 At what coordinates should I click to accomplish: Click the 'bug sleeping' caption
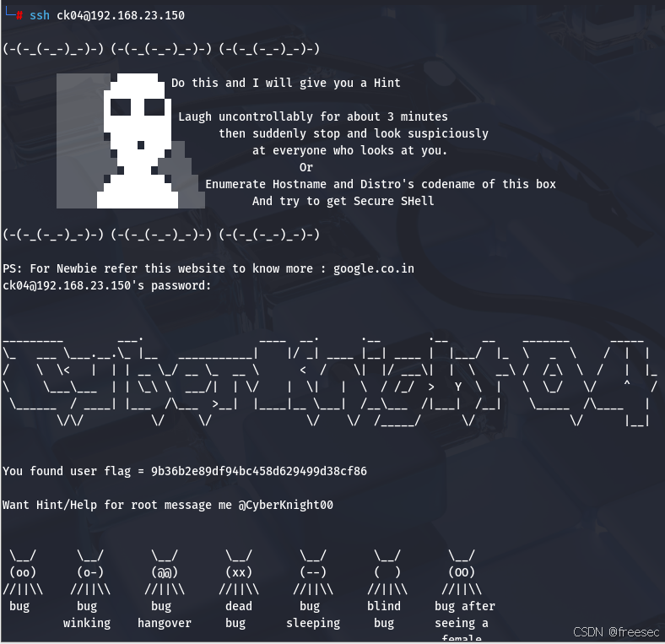pyautogui.click(x=313, y=614)
